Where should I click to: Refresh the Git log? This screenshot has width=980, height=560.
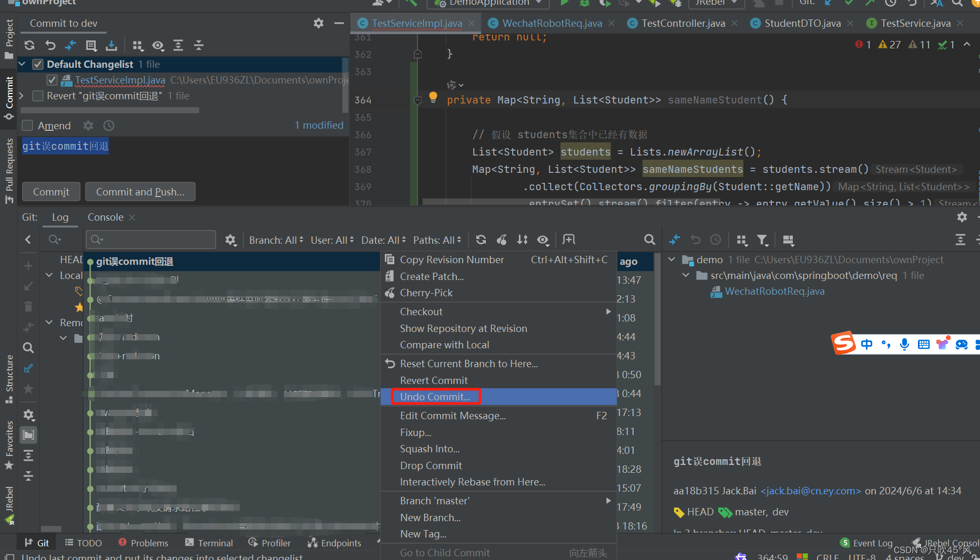pos(481,240)
